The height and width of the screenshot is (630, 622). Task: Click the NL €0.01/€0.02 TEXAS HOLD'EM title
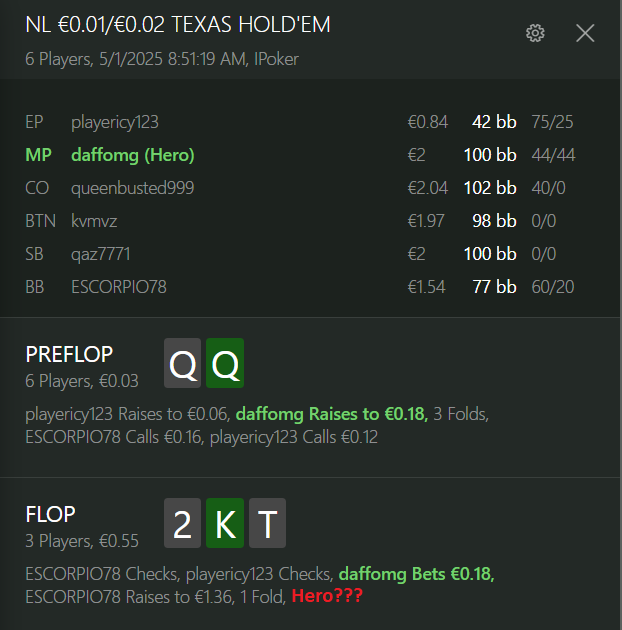(178, 25)
